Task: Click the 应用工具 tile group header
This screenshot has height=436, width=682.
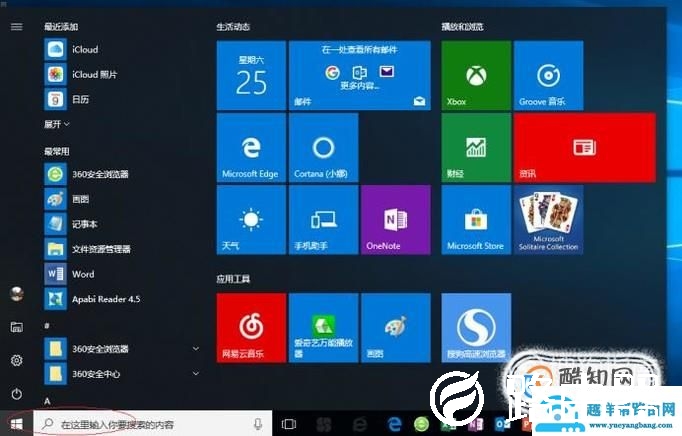Action: tap(233, 279)
